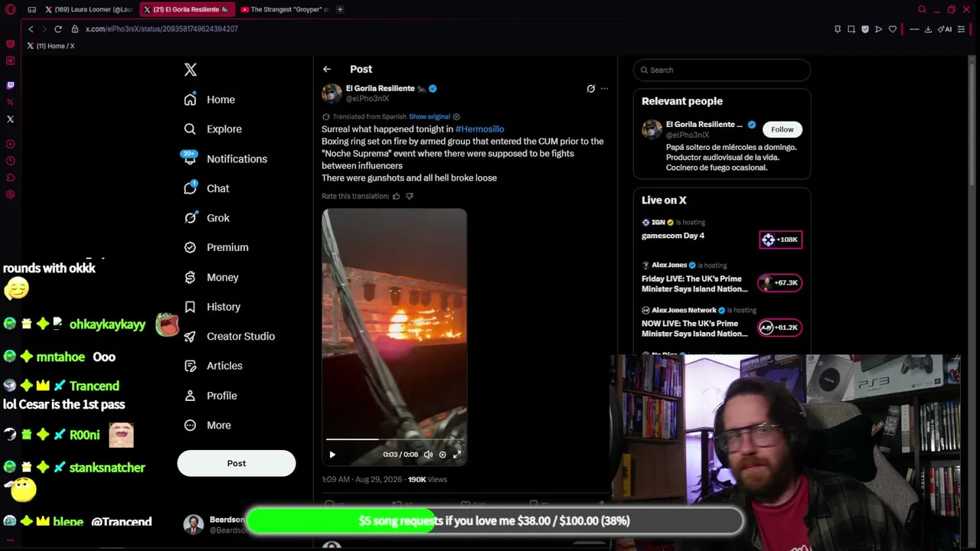Expand the video to fullscreen
Screen dimensions: 980x551
click(457, 455)
